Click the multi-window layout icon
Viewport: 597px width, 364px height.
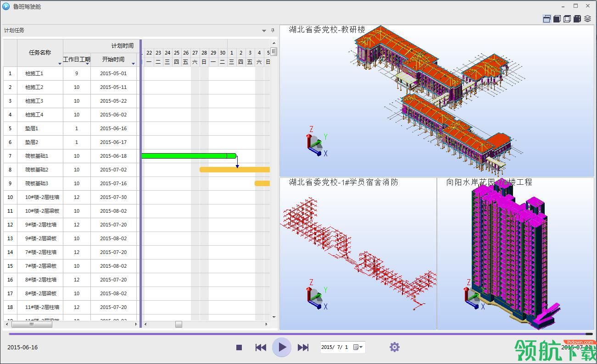(547, 19)
